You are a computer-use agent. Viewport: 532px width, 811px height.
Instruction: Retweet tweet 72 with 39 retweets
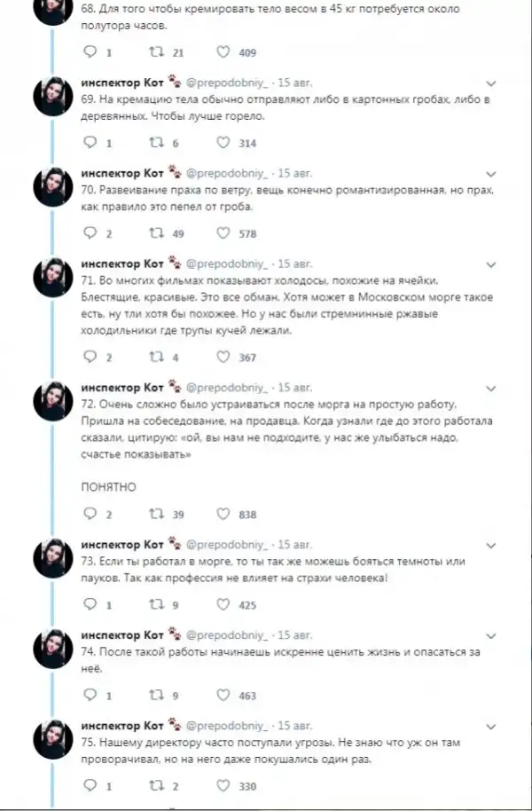156,515
